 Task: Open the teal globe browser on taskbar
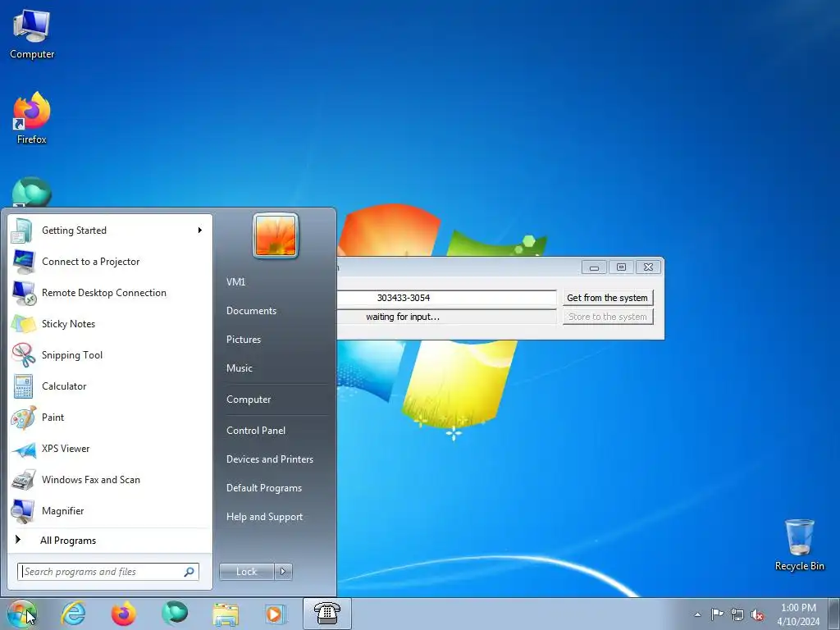175,614
